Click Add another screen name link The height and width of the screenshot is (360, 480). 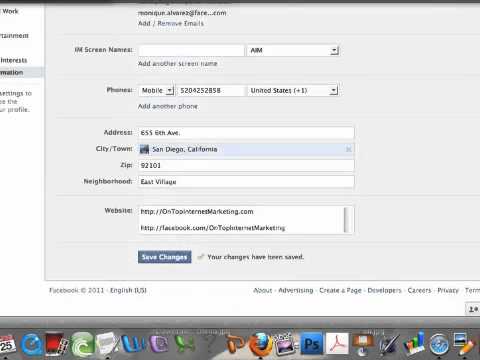178,63
